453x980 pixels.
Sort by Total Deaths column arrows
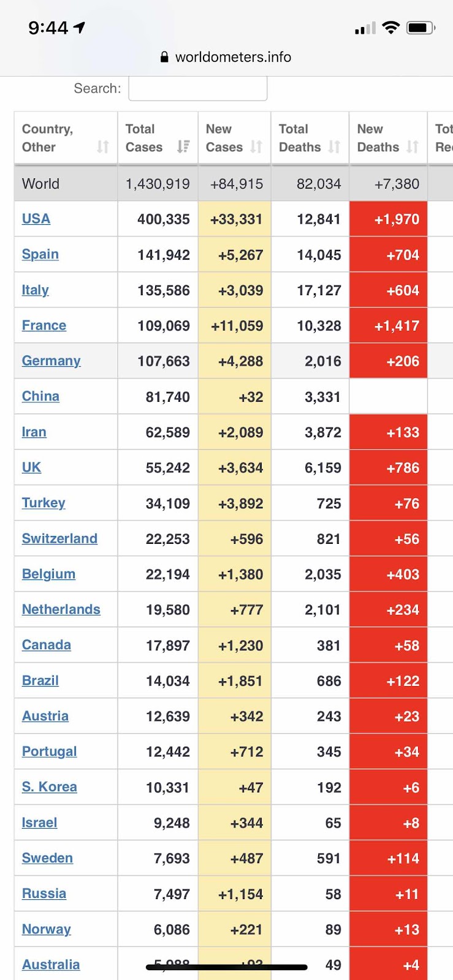tap(334, 147)
